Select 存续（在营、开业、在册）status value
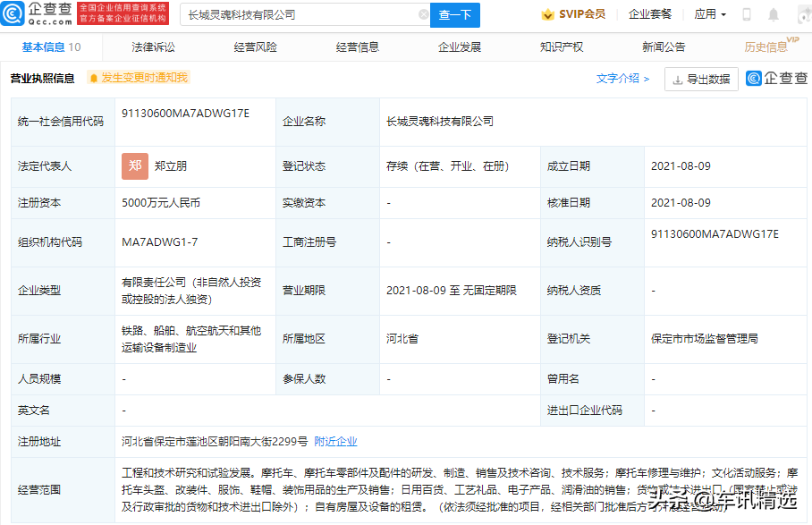Image resolution: width=812 pixels, height=525 pixels. click(448, 166)
